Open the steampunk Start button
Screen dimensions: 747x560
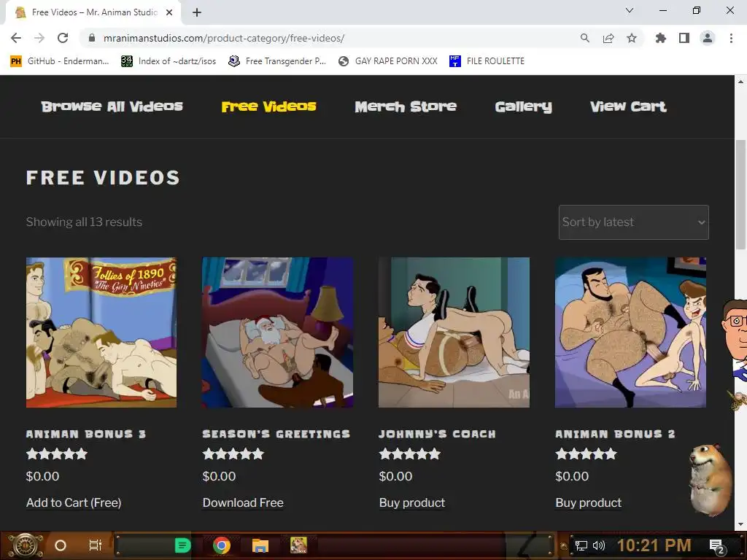click(26, 545)
